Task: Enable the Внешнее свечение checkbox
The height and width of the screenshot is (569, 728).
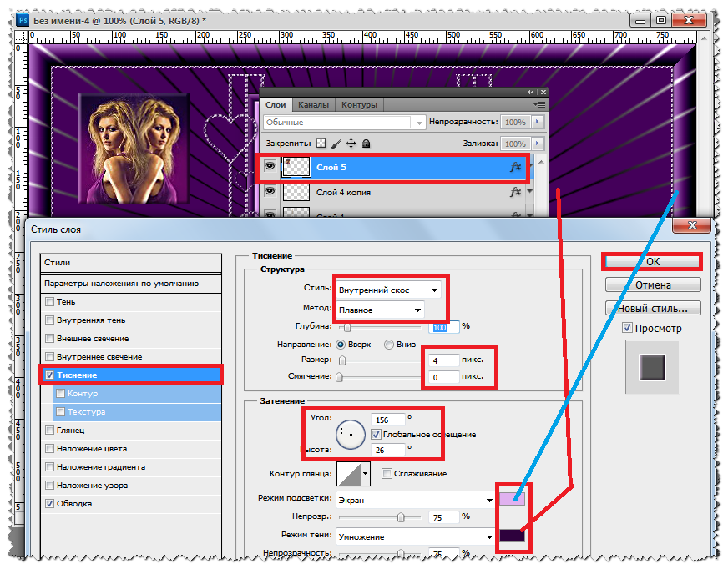Action: (x=50, y=339)
